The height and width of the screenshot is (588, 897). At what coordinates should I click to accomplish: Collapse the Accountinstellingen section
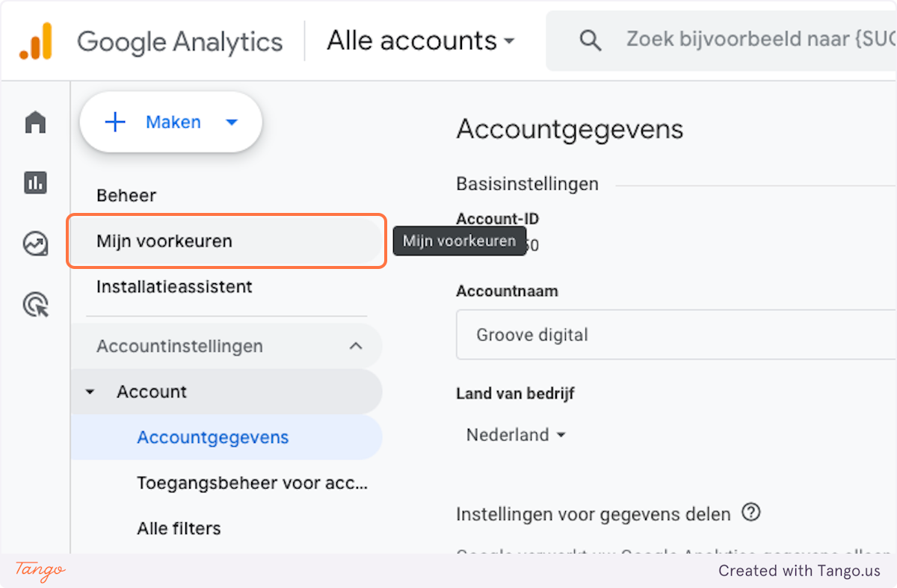coord(357,346)
